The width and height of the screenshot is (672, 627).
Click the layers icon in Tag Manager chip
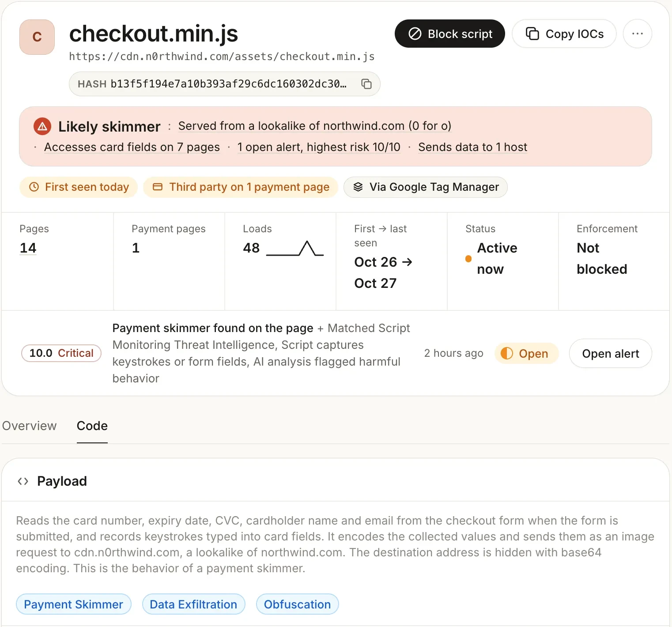(358, 187)
